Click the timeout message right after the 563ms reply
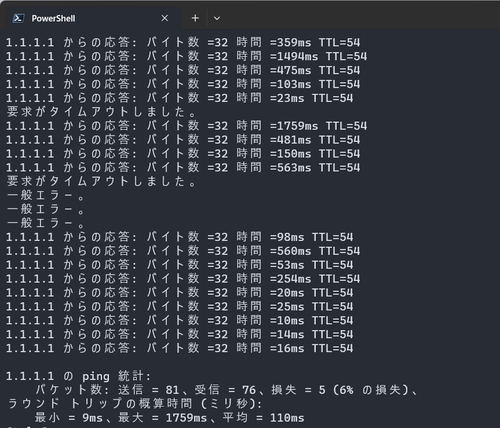The height and width of the screenshot is (428, 500). click(101, 181)
